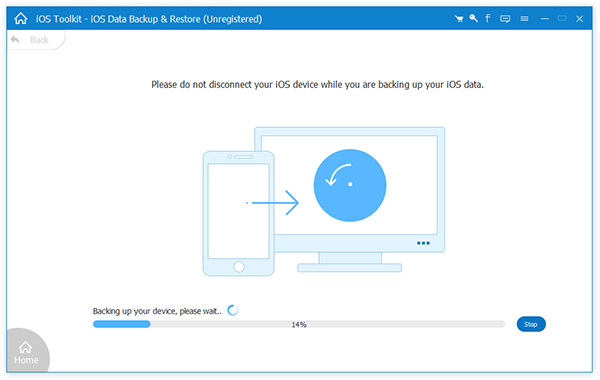Screen dimensions: 600x380
Task: Open the shopping cart purchase icon
Action: (x=459, y=18)
